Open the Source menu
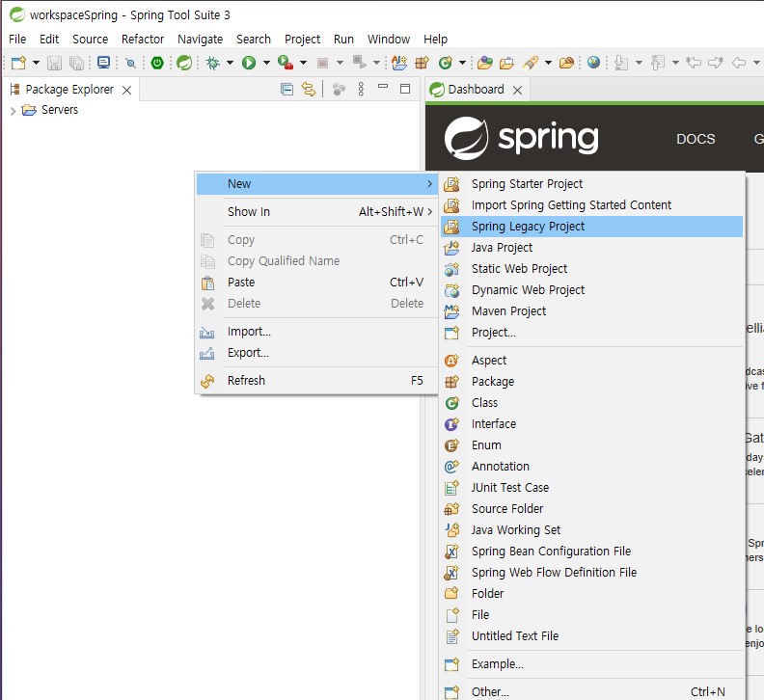The image size is (764, 700). pyautogui.click(x=90, y=39)
